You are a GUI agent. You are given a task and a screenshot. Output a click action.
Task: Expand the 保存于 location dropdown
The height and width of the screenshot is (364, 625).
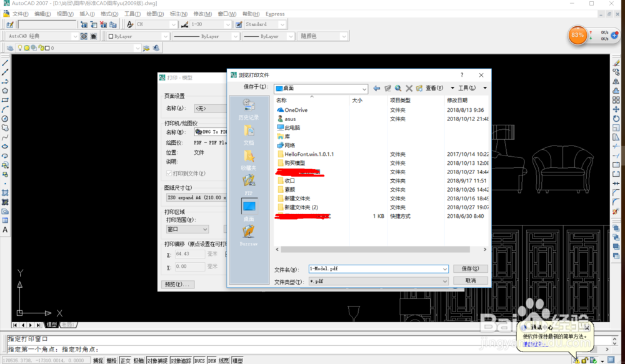click(364, 89)
